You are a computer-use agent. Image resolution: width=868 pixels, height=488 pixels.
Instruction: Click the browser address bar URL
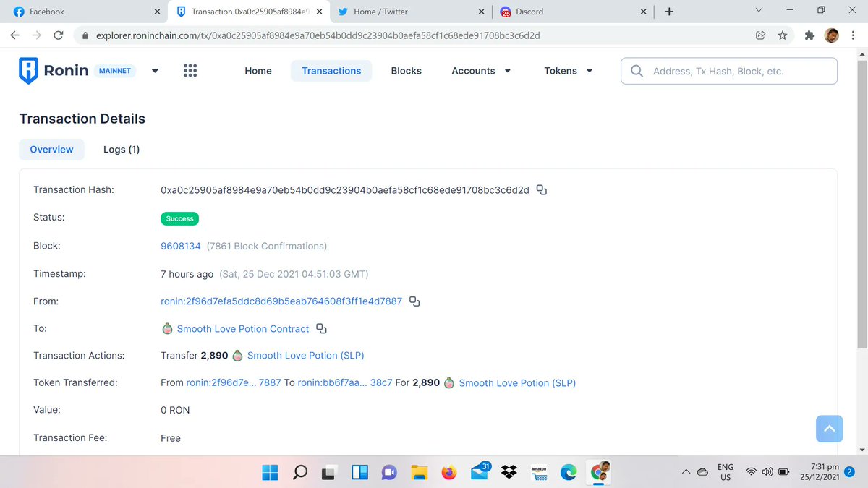point(318,35)
